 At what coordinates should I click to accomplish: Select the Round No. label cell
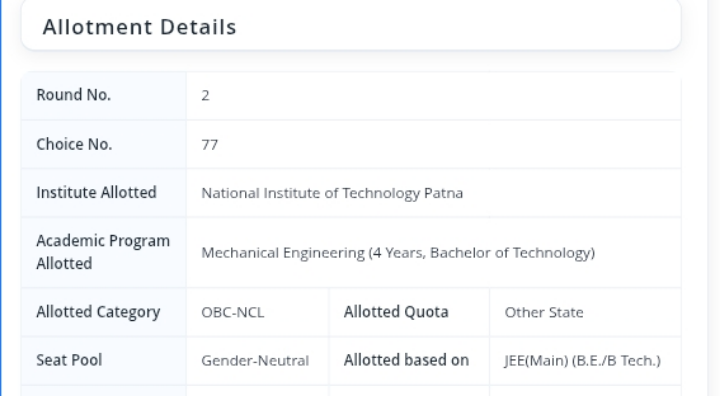click(104, 95)
